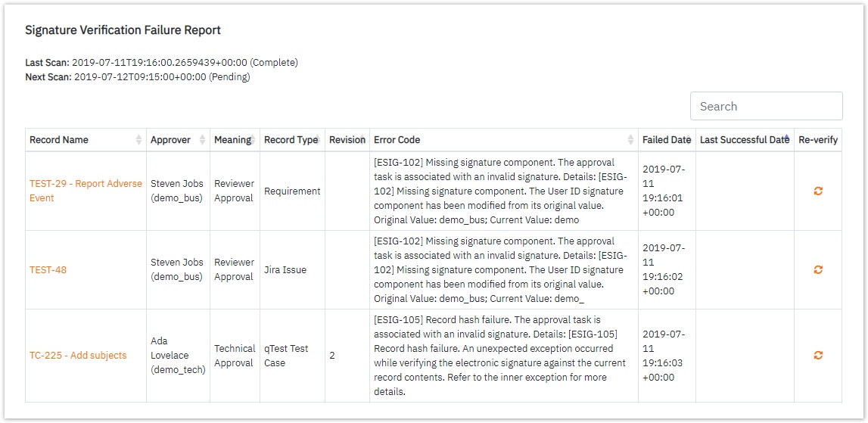
Task: Re-verify the TEST-29 Report Adverse Event signature
Action: coord(818,191)
